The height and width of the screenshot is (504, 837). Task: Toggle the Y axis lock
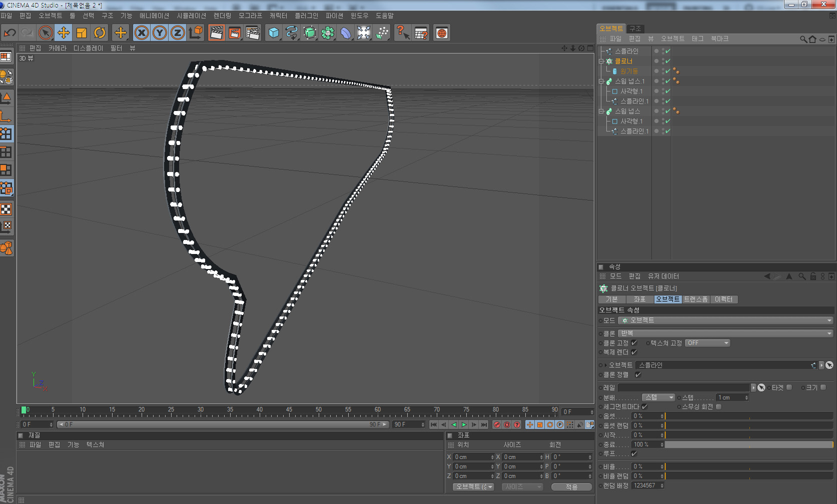160,33
